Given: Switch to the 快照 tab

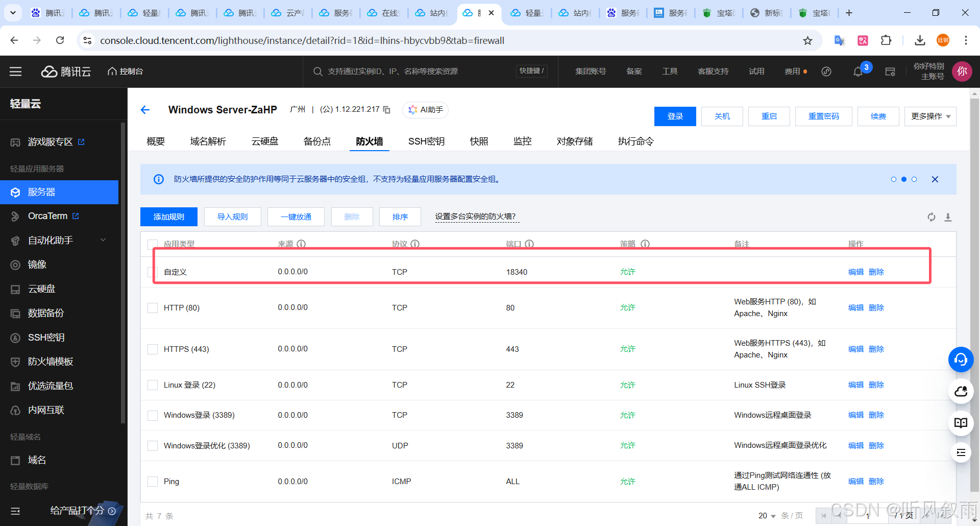Looking at the screenshot, I should (x=479, y=141).
